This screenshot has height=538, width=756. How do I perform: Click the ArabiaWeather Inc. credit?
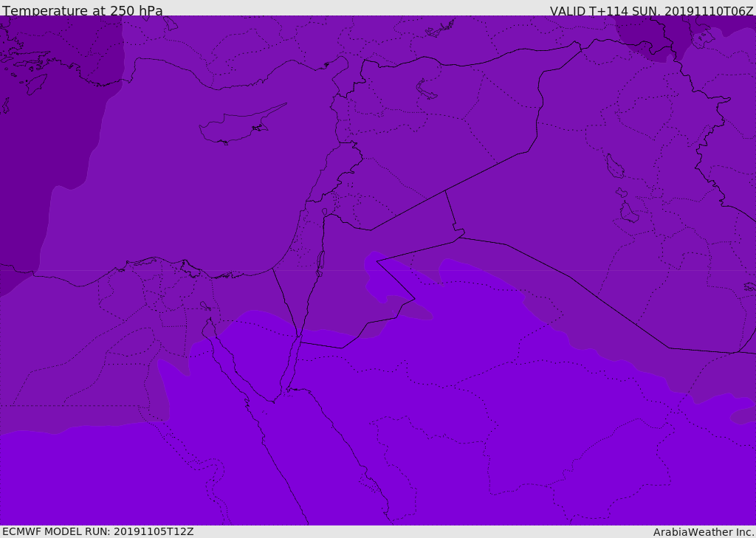[703, 532]
